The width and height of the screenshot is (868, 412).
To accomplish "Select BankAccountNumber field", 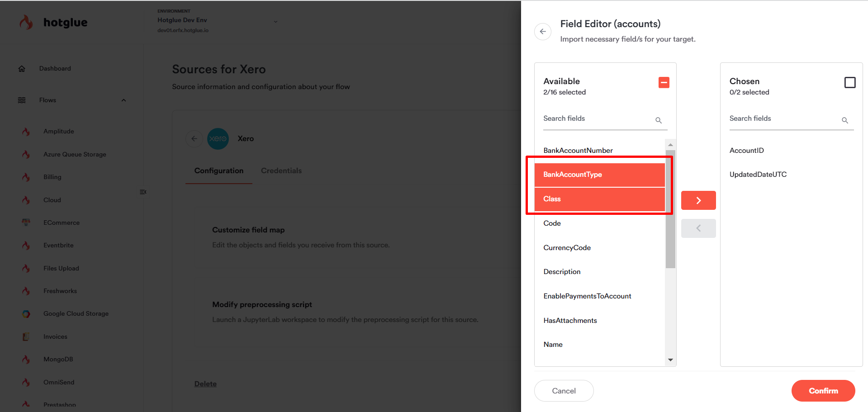I will pyautogui.click(x=600, y=151).
